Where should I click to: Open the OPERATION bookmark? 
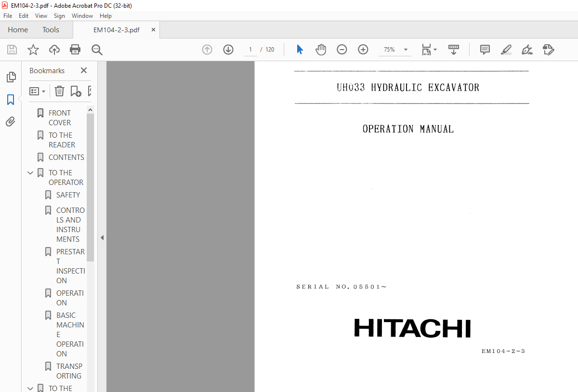70,298
